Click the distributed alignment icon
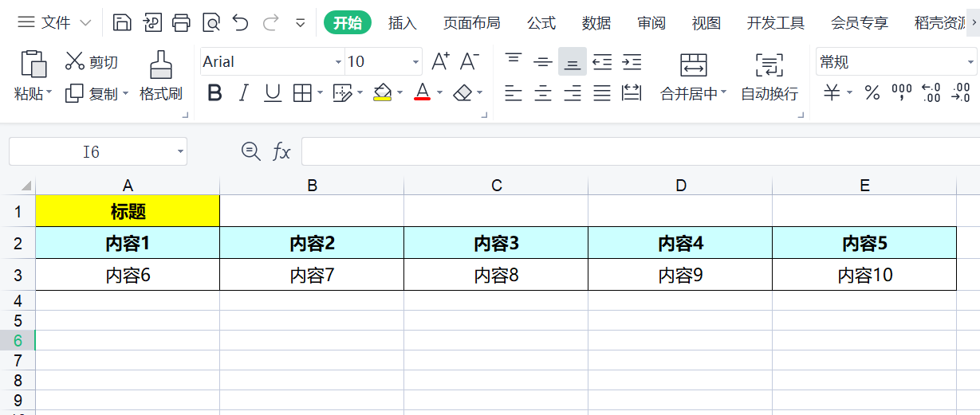This screenshot has width=980, height=415. [632, 94]
